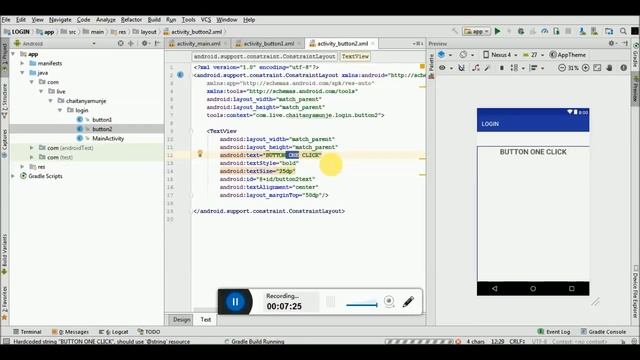The image size is (640, 360).
Task: Open the Nexus 4 device dropdown
Action: pos(500,55)
